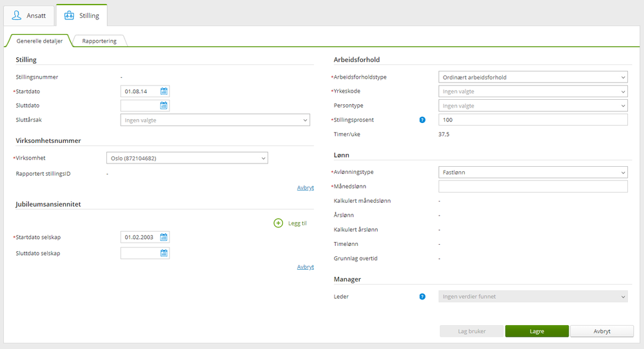Open the Virksomhet dropdown
The width and height of the screenshot is (644, 349).
263,158
